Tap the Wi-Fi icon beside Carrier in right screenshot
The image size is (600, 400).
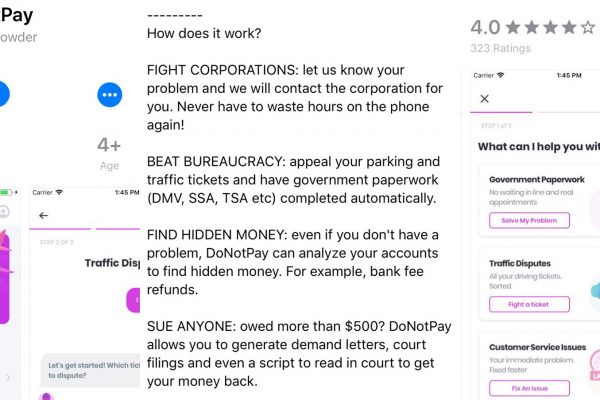click(x=500, y=75)
